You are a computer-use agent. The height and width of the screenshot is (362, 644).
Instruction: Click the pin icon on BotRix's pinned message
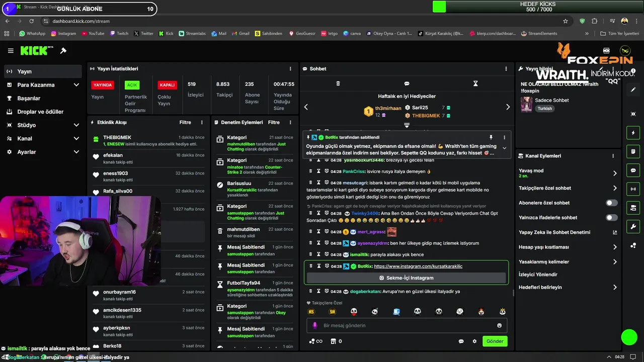(x=491, y=137)
